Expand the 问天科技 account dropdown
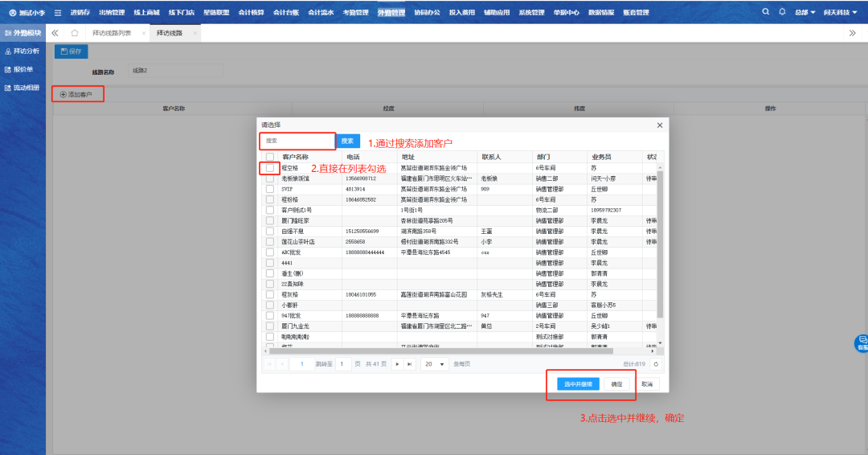The height and width of the screenshot is (455, 868). (842, 13)
